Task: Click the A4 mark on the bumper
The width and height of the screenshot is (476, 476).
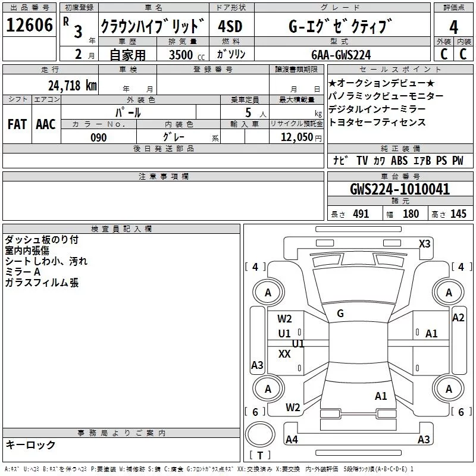Action: [292, 440]
